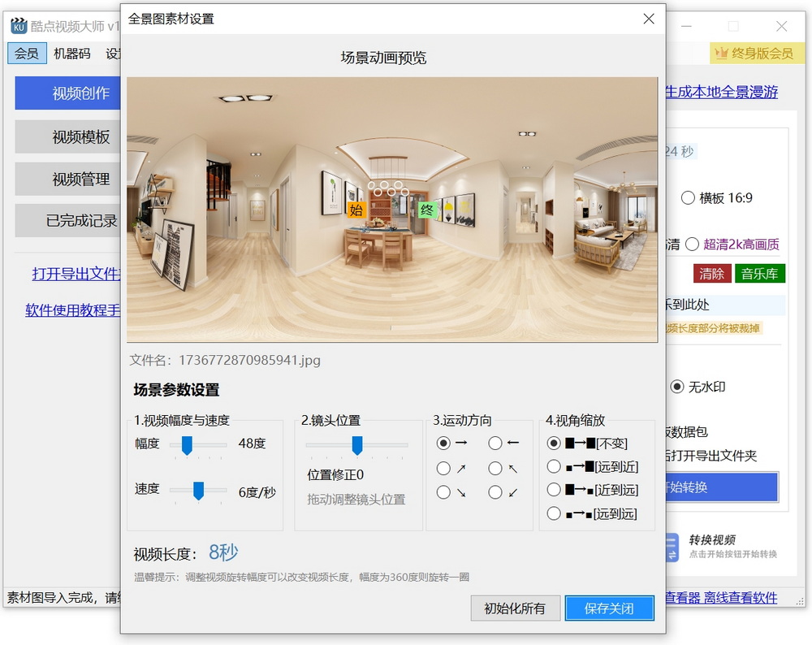Click the 8秒 video length value

(x=223, y=552)
